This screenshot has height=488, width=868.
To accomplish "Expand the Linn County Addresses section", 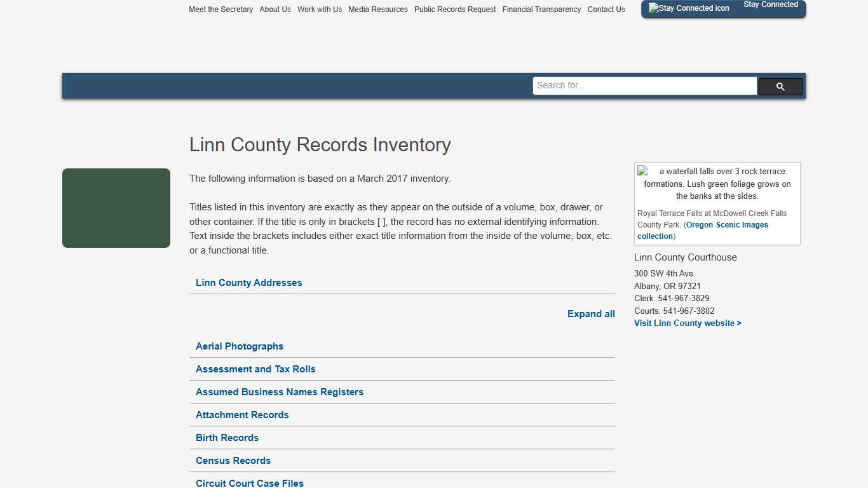I will (248, 282).
